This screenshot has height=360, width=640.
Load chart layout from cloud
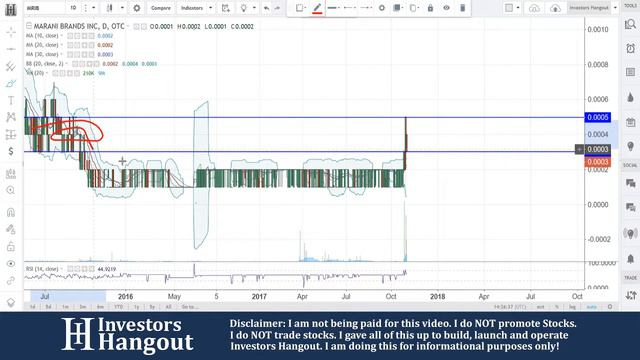pos(534,8)
